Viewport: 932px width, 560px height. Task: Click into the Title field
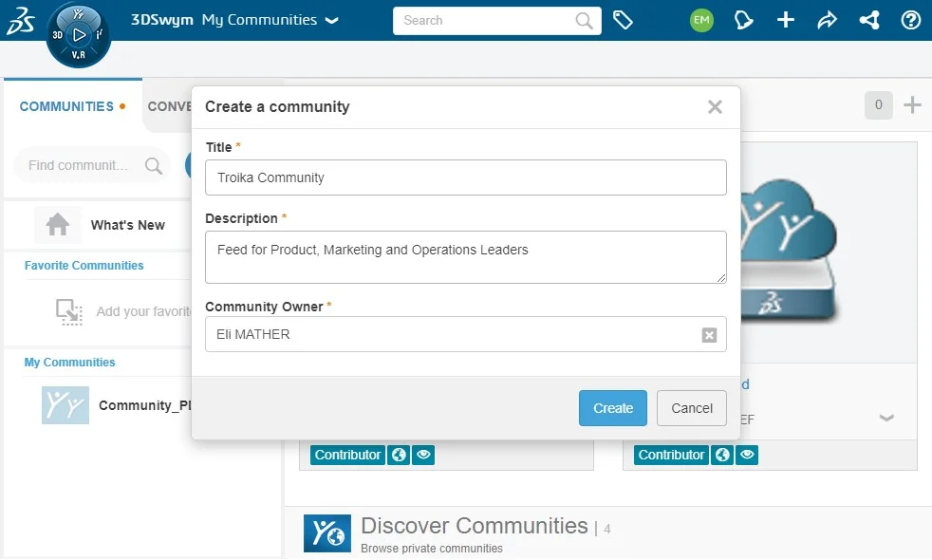click(x=466, y=177)
